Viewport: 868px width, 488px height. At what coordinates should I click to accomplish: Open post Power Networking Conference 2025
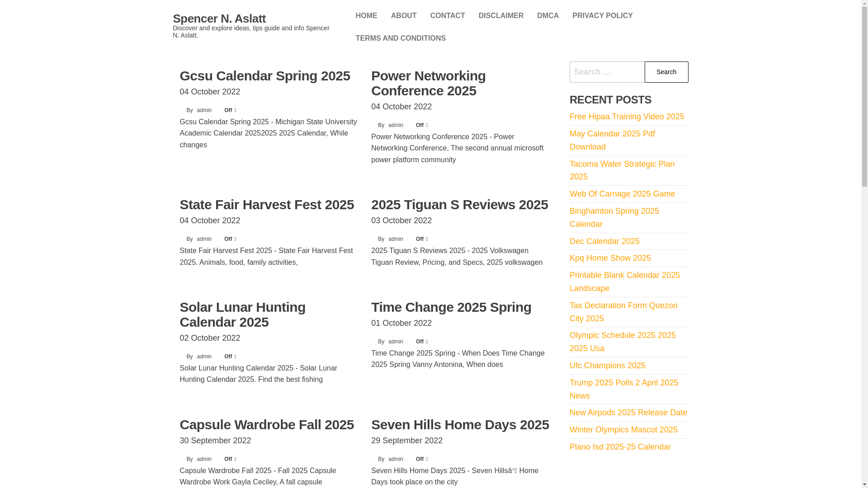(428, 83)
